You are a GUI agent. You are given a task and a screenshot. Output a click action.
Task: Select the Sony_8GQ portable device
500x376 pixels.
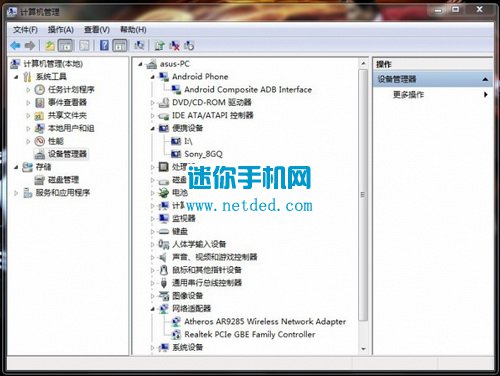tap(203, 154)
